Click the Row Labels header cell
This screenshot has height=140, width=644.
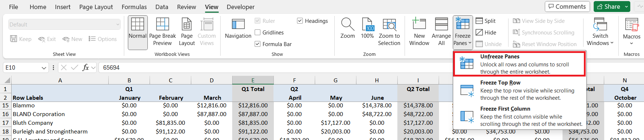[x=60, y=98]
